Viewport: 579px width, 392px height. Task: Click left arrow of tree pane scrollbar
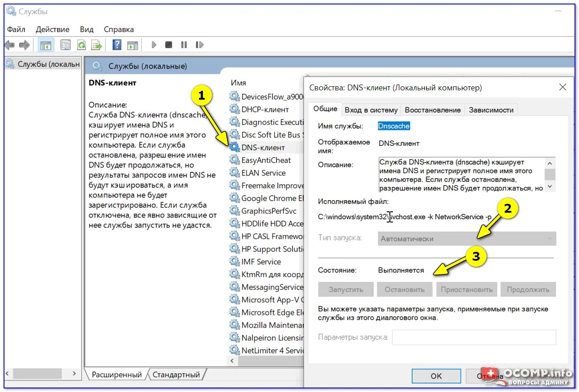click(8, 374)
